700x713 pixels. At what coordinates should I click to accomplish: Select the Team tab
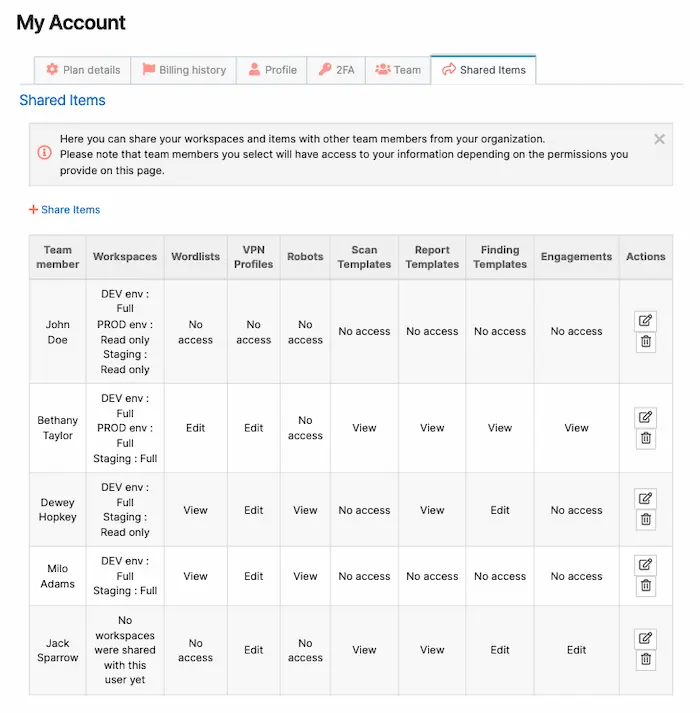click(x=397, y=70)
